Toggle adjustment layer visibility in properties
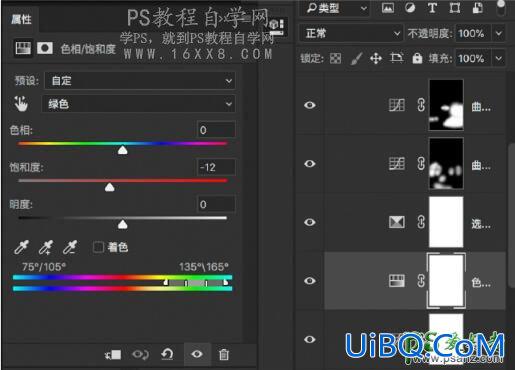 pos(197,354)
